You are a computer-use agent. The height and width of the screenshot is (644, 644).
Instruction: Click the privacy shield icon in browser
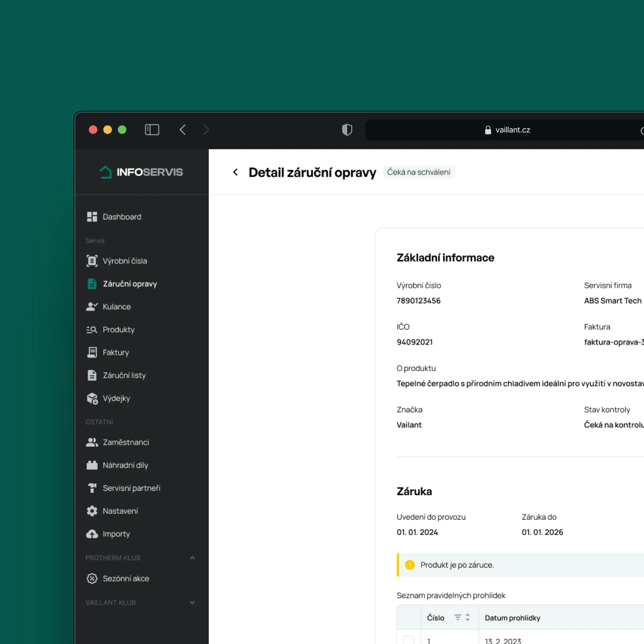347,130
